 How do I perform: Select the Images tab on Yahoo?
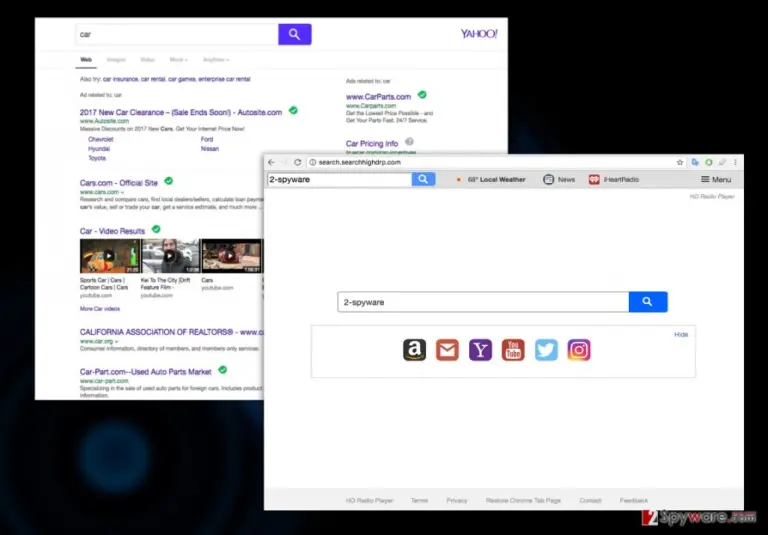pyautogui.click(x=116, y=60)
